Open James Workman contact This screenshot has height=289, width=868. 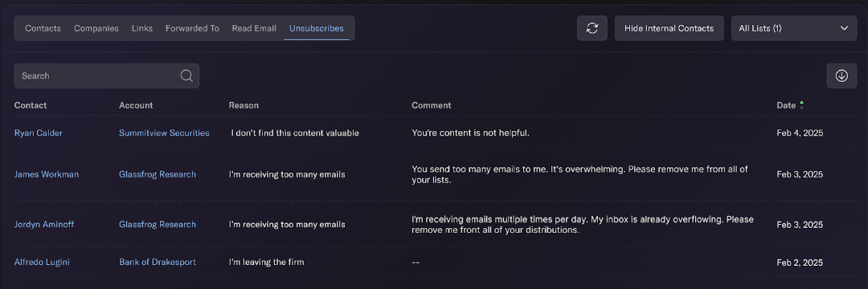point(47,174)
